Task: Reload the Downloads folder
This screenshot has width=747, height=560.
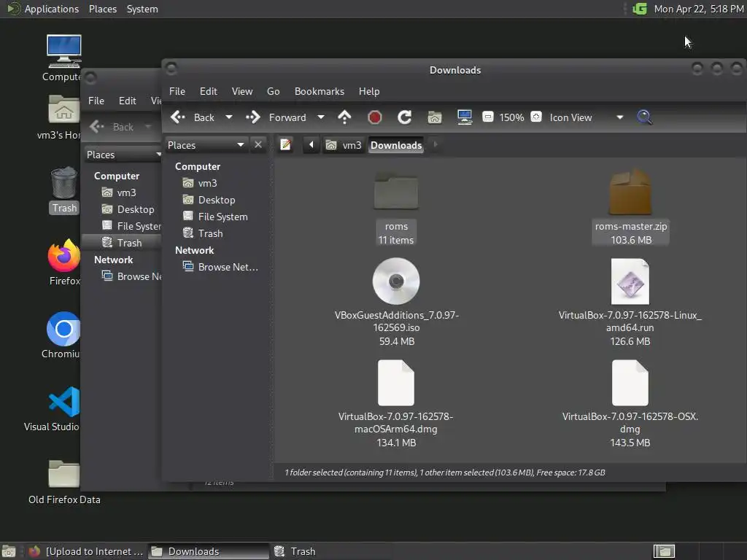Action: tap(404, 117)
